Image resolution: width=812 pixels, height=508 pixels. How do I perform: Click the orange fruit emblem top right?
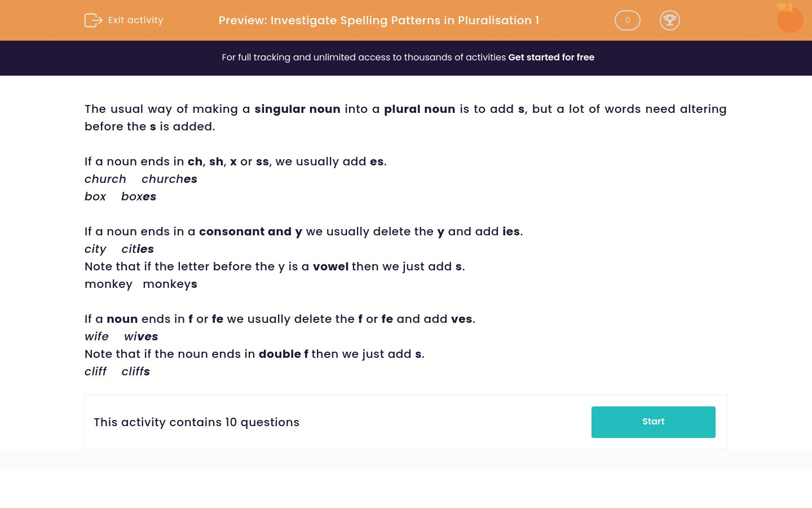point(790,19)
